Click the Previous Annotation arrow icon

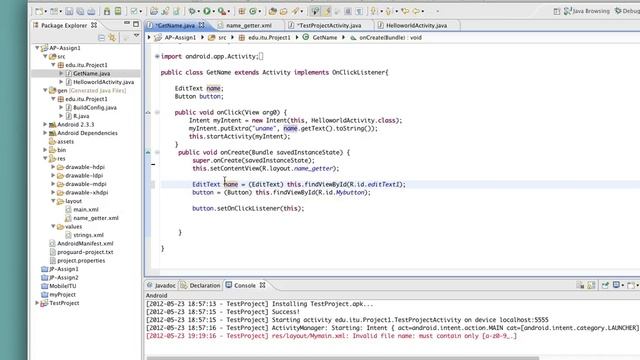pyautogui.click(x=389, y=11)
